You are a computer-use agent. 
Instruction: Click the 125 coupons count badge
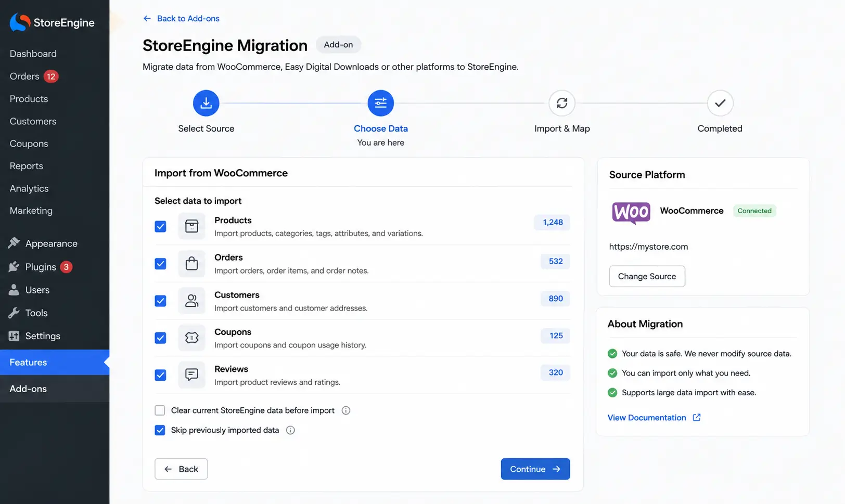point(556,335)
